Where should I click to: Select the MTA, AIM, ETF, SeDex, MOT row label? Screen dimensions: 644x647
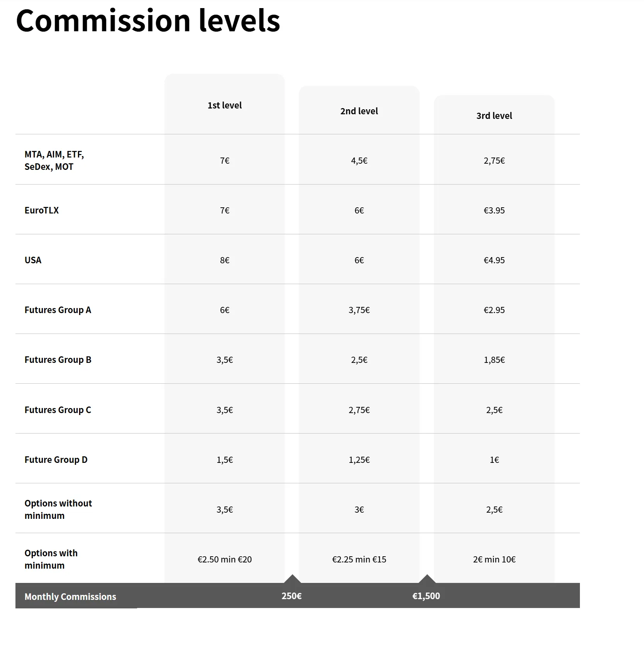pyautogui.click(x=54, y=161)
